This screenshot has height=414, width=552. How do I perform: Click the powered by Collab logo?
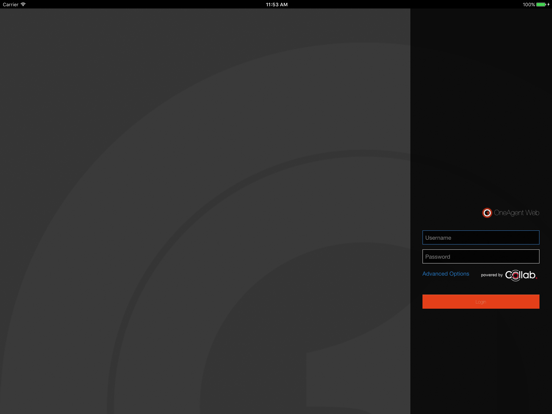point(509,275)
